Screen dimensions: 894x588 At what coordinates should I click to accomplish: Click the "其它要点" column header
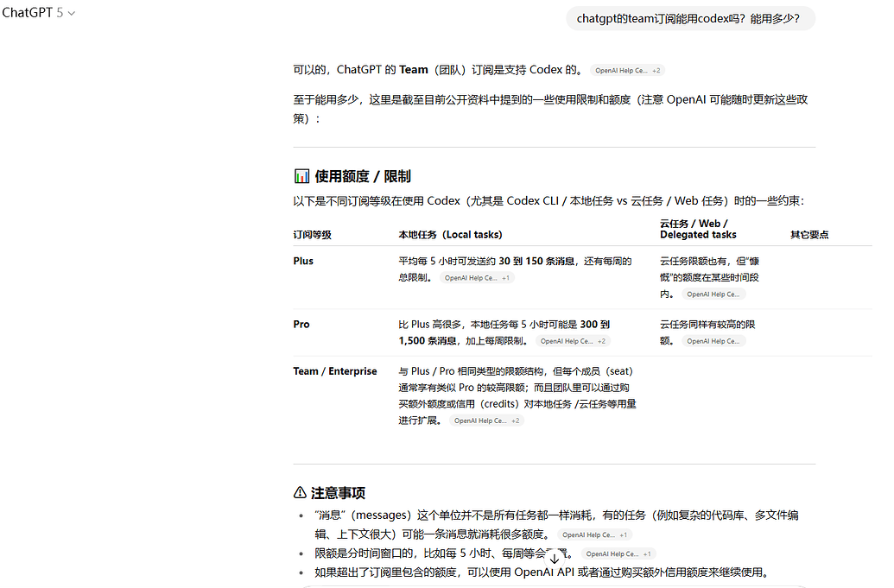click(809, 234)
